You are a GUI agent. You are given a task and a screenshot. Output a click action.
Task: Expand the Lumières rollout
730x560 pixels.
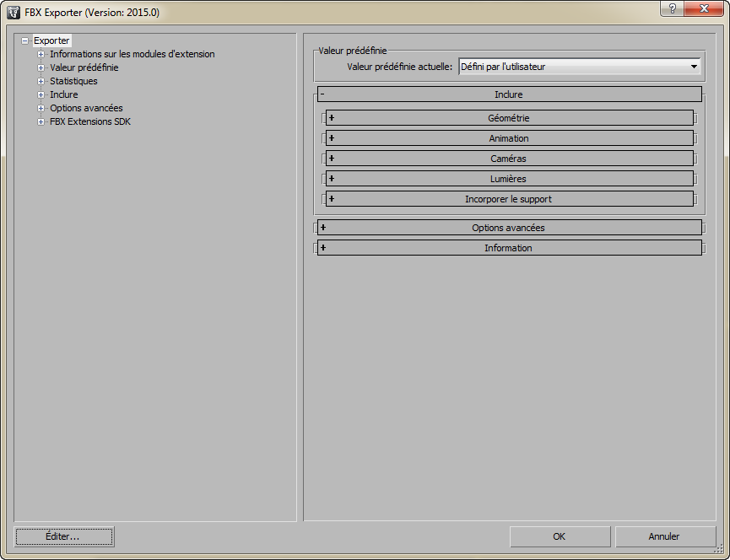pos(510,179)
